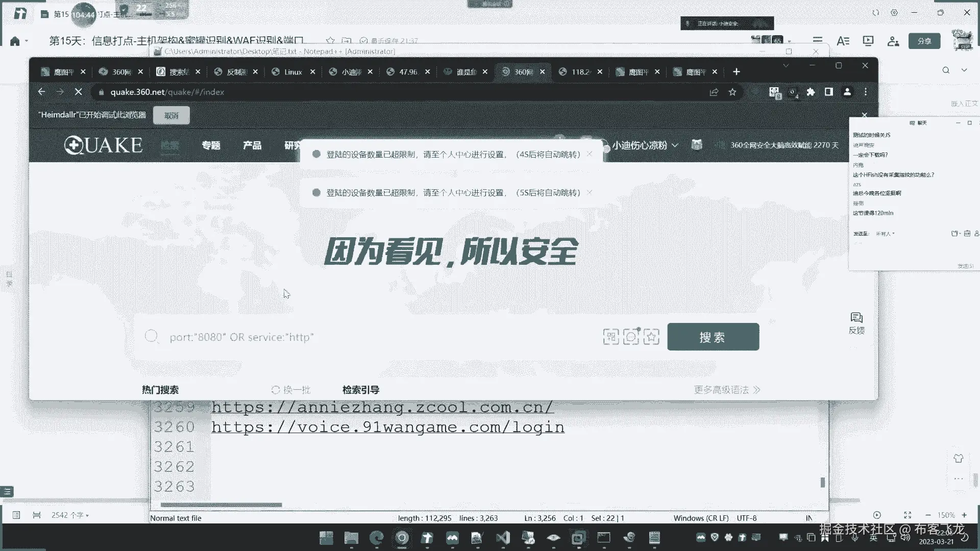Click the share page icon in address bar
This screenshot has width=980, height=551.
[x=714, y=92]
